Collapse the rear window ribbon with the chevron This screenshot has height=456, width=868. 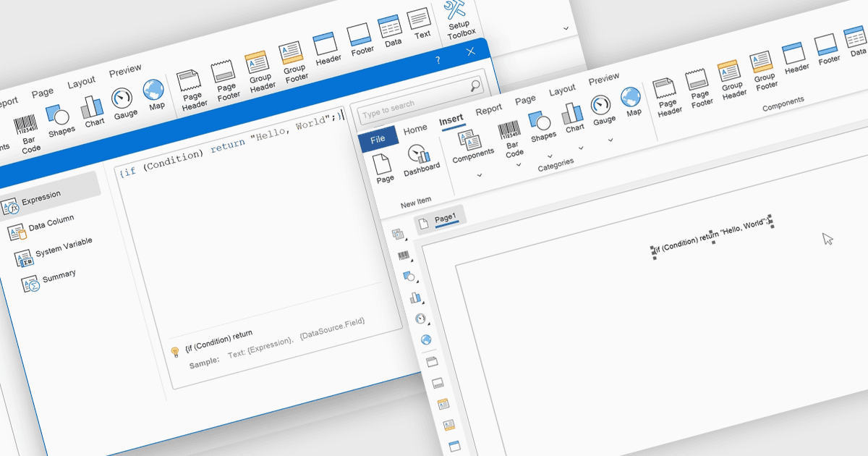[565, 28]
